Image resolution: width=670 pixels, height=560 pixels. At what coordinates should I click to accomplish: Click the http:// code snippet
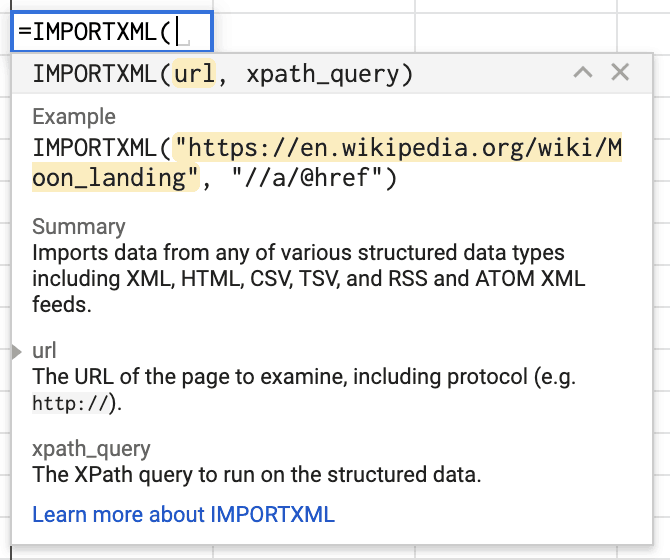tap(71, 404)
